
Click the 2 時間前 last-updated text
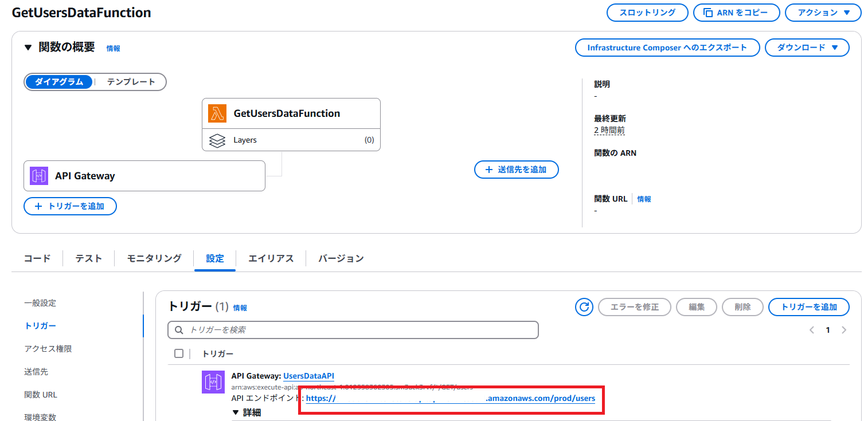[609, 130]
